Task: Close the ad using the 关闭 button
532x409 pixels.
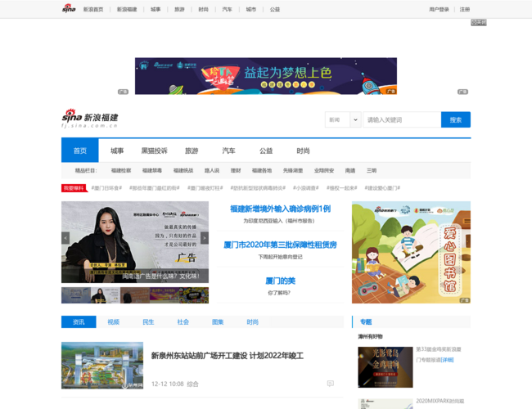Action: [478, 22]
